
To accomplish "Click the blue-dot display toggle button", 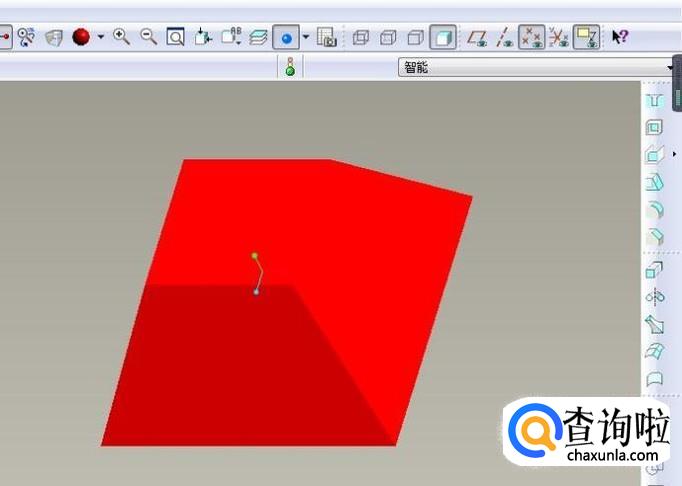I will pyautogui.click(x=286, y=37).
